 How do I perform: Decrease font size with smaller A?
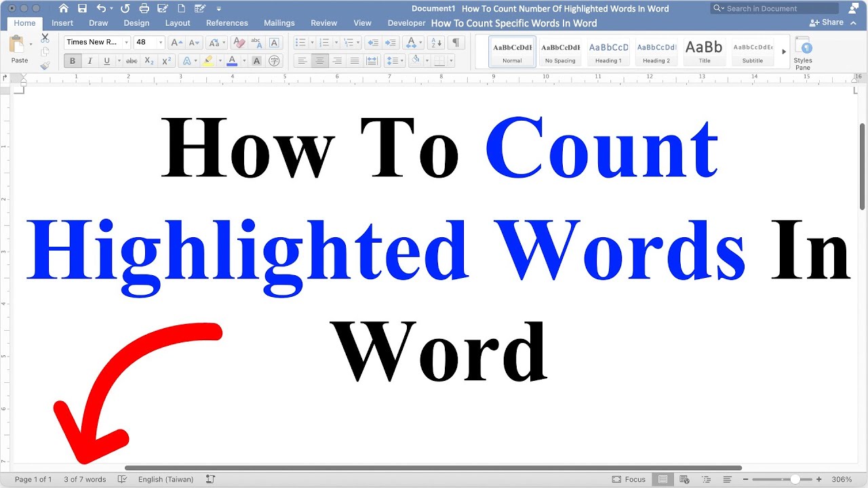point(193,42)
